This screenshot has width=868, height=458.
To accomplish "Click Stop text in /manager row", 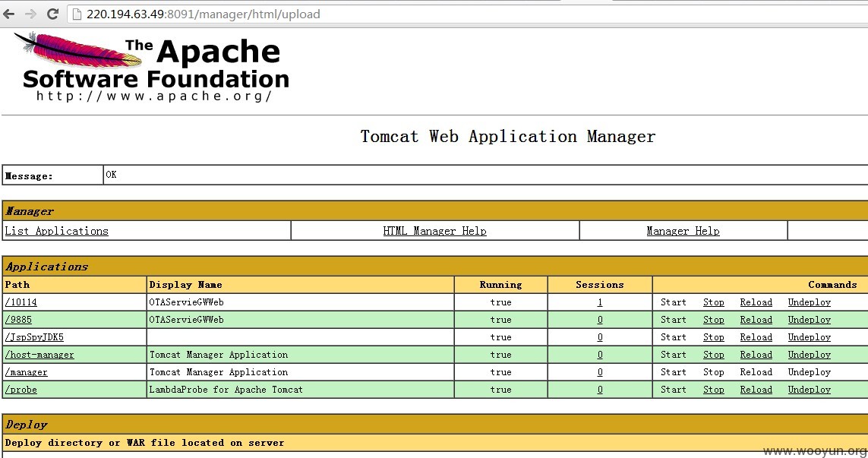I will pyautogui.click(x=714, y=372).
